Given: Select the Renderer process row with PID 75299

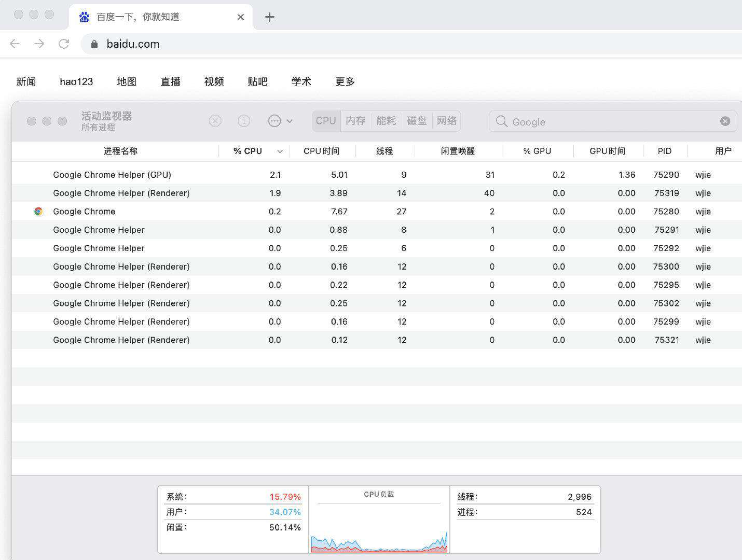Looking at the screenshot, I should (377, 321).
